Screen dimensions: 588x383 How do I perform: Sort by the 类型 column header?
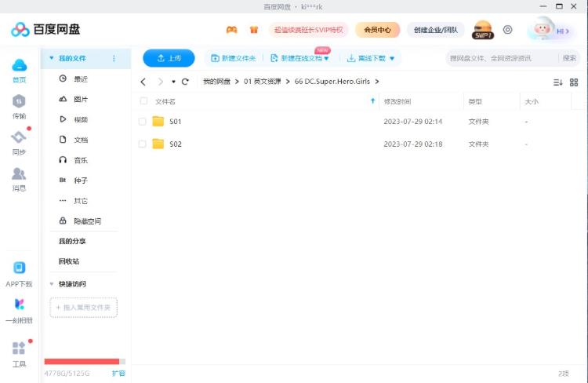click(475, 101)
